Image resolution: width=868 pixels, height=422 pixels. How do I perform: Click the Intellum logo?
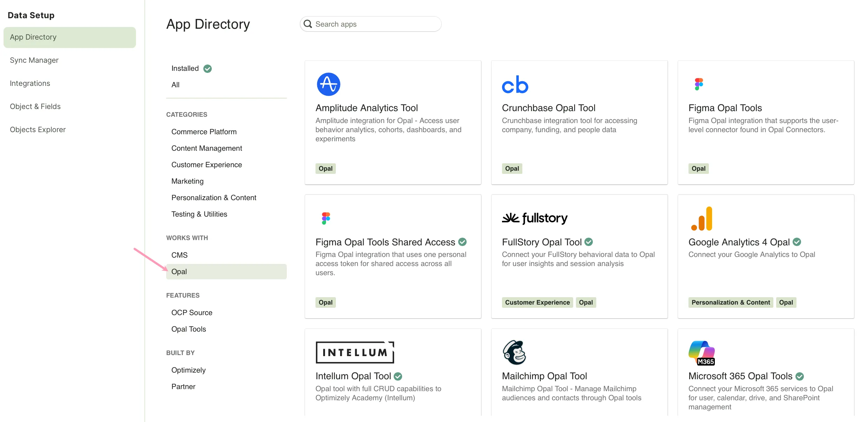tap(355, 352)
